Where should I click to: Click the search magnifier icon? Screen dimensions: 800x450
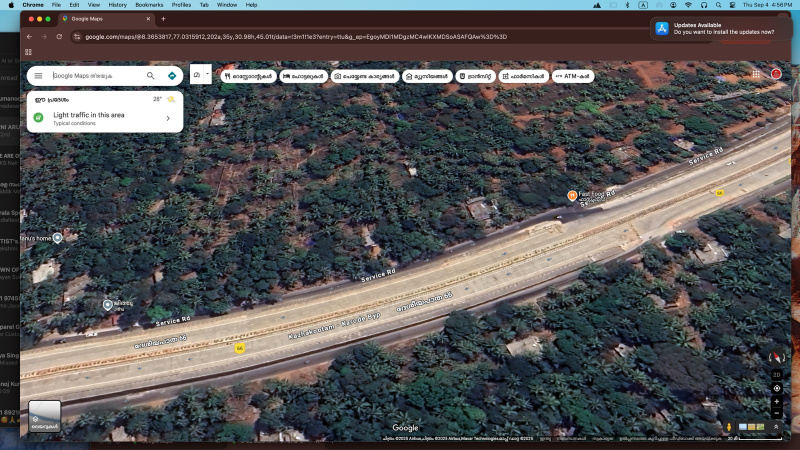[151, 76]
